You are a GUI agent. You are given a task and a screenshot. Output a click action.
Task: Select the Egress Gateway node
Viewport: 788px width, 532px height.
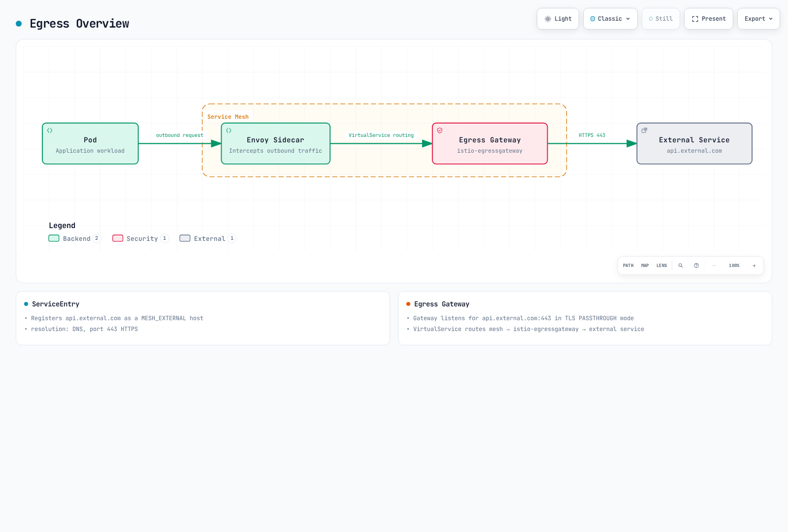click(490, 143)
